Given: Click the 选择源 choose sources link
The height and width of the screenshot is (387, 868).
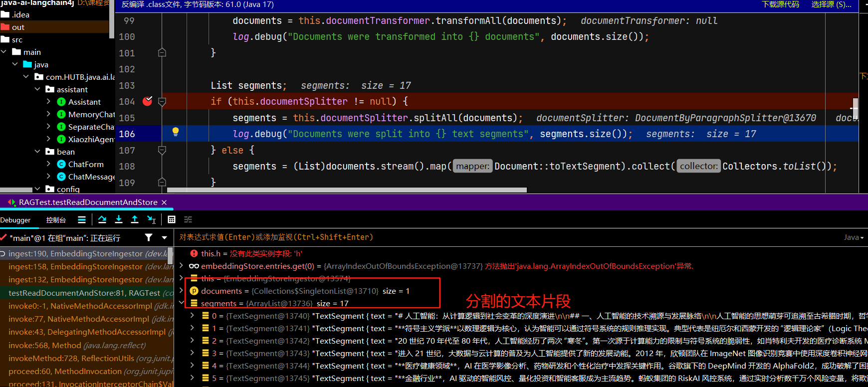Looking at the screenshot, I should point(832,4).
